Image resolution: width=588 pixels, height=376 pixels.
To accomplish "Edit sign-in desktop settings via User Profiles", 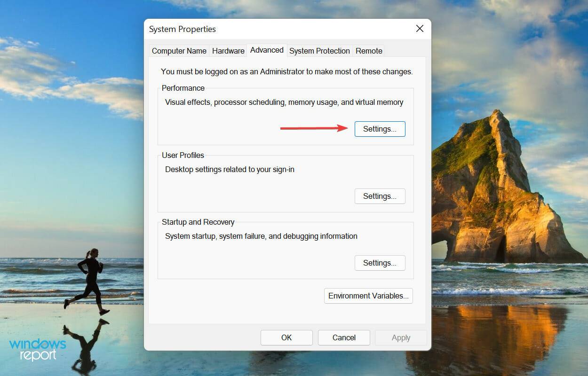I will 380,196.
